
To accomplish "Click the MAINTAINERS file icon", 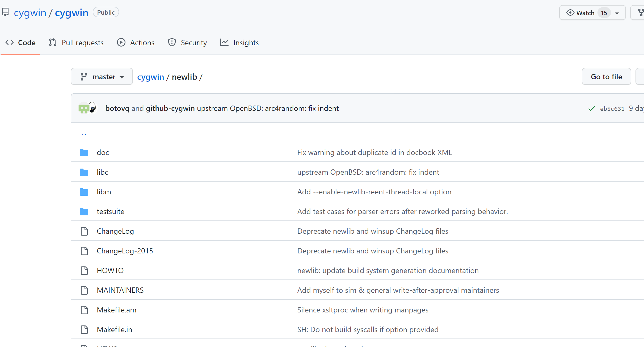I will coord(84,290).
